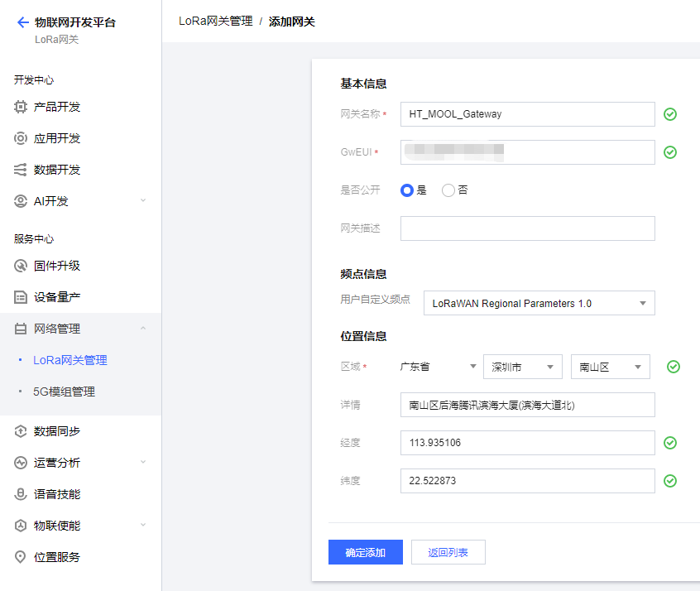700x591 pixels.
Task: Open 5G模组管理 in the submenu
Action: point(72,391)
